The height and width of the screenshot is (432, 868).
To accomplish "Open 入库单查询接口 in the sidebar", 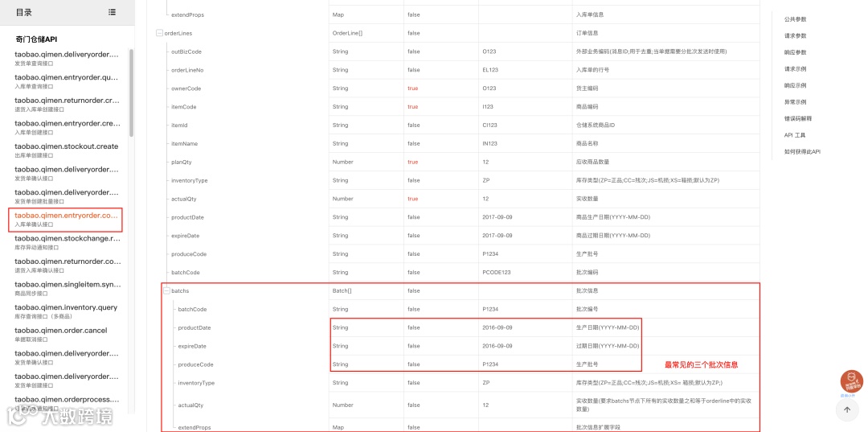I will tap(67, 81).
